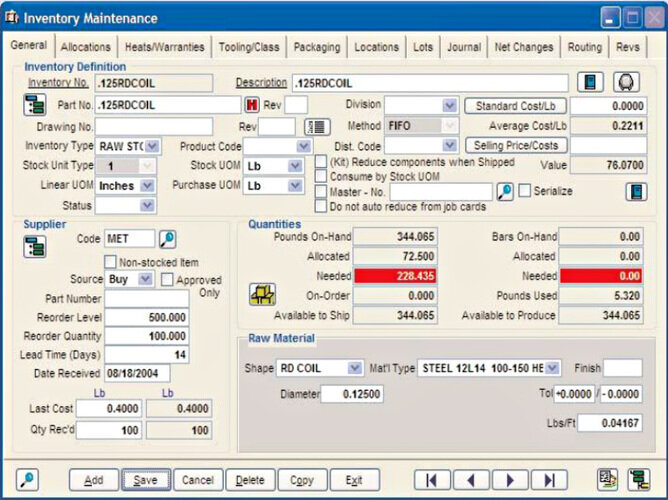The height and width of the screenshot is (500, 668).
Task: Click the red H icon beside Part No.
Action: tap(251, 105)
